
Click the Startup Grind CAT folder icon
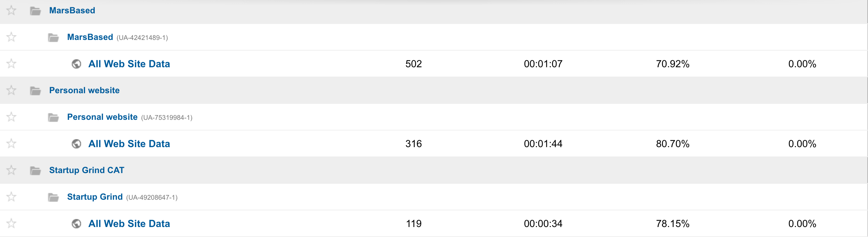click(35, 170)
